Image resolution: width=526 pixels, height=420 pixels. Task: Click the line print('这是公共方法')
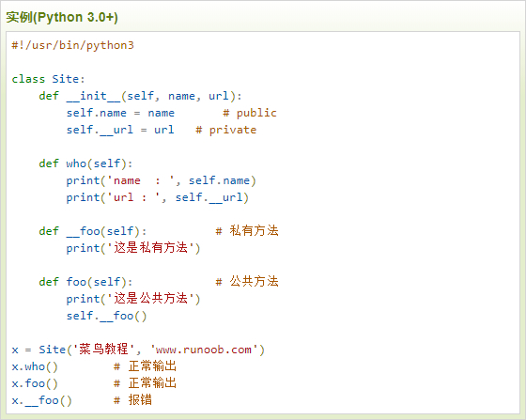coord(133,299)
